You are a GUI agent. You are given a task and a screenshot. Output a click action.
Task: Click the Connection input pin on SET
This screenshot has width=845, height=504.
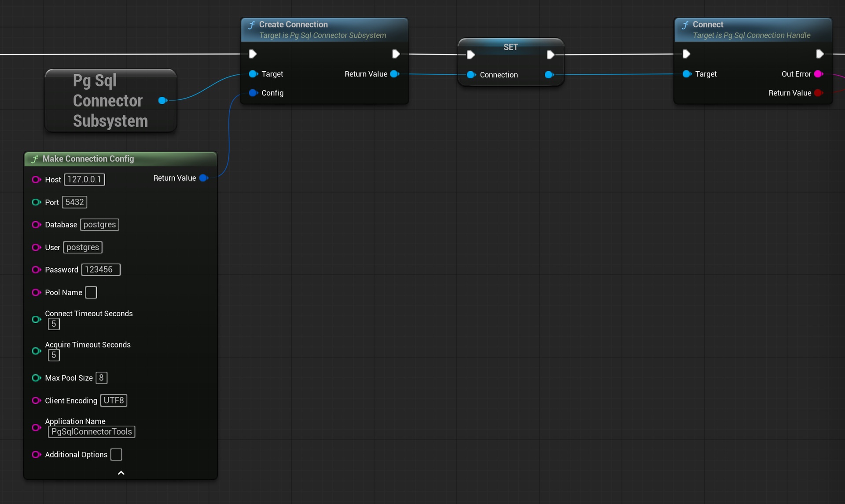pos(471,75)
